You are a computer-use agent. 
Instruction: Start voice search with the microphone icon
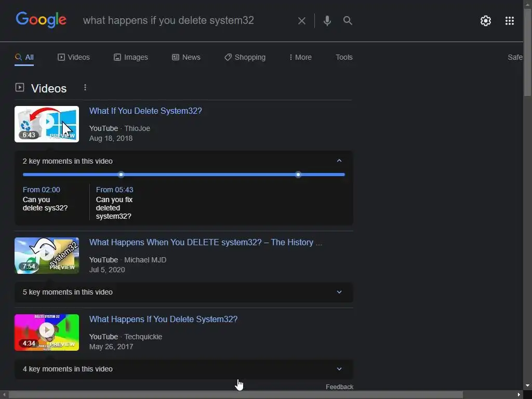(327, 21)
